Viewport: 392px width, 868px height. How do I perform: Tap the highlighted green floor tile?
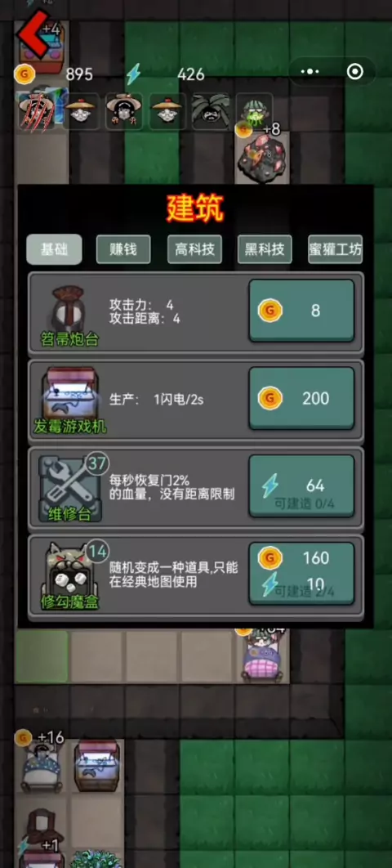pyautogui.click(x=42, y=656)
